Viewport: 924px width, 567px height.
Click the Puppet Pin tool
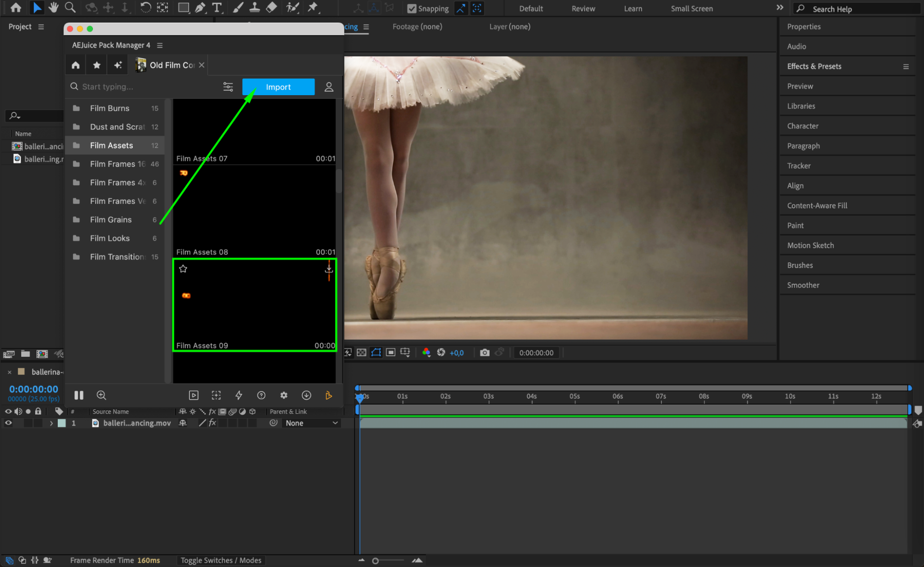[x=313, y=7]
